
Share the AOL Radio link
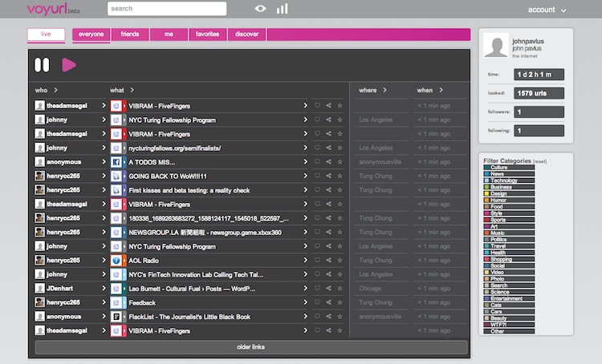point(328,260)
